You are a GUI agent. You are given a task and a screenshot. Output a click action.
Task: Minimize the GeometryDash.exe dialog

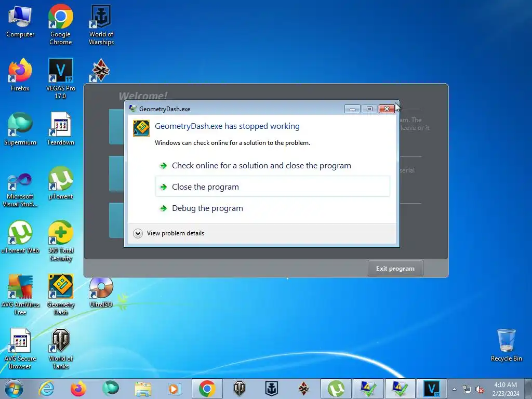353,109
